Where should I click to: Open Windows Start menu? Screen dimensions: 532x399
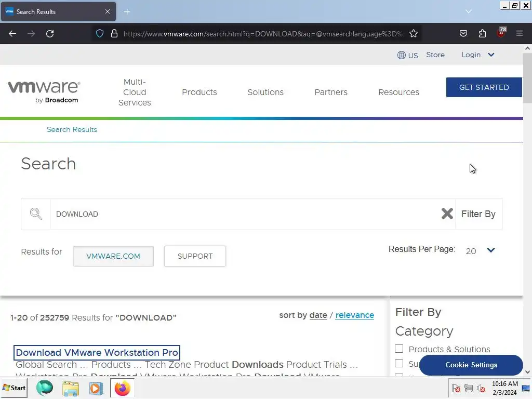(x=14, y=388)
